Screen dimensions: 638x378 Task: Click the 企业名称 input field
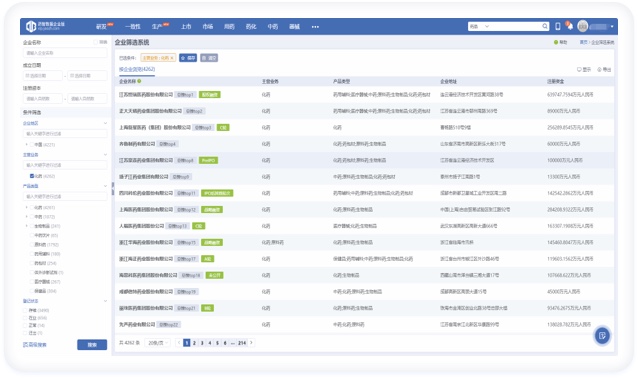click(x=65, y=53)
